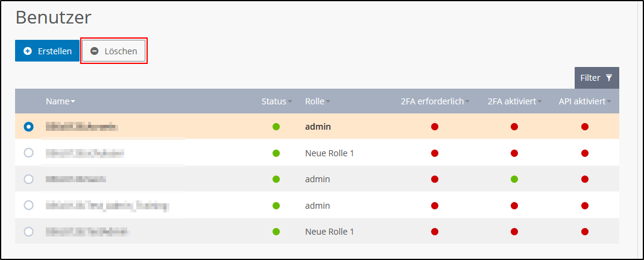Click the Erstellen button

[x=47, y=51]
